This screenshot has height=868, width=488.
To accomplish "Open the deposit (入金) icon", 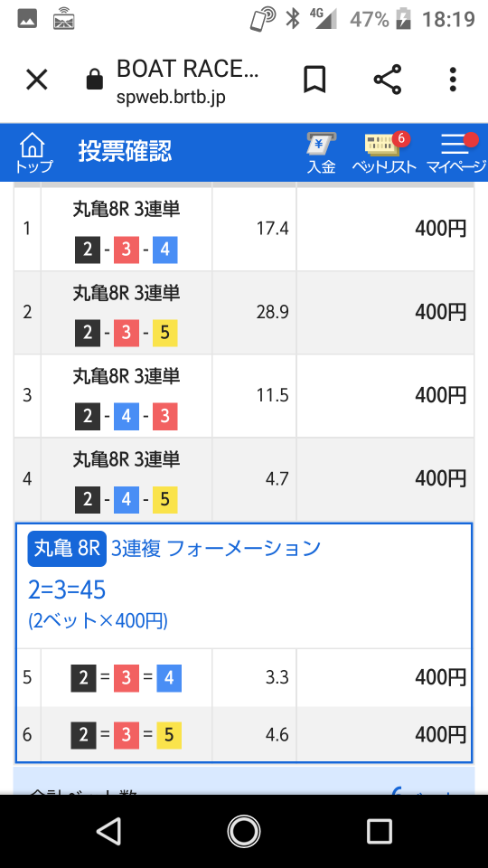I will 322,154.
